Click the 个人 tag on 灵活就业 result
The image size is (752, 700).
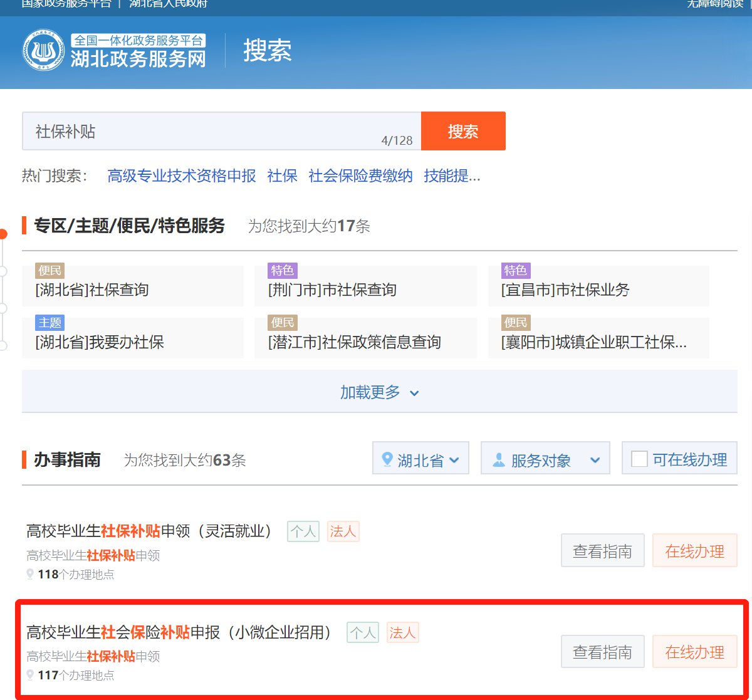point(303,531)
